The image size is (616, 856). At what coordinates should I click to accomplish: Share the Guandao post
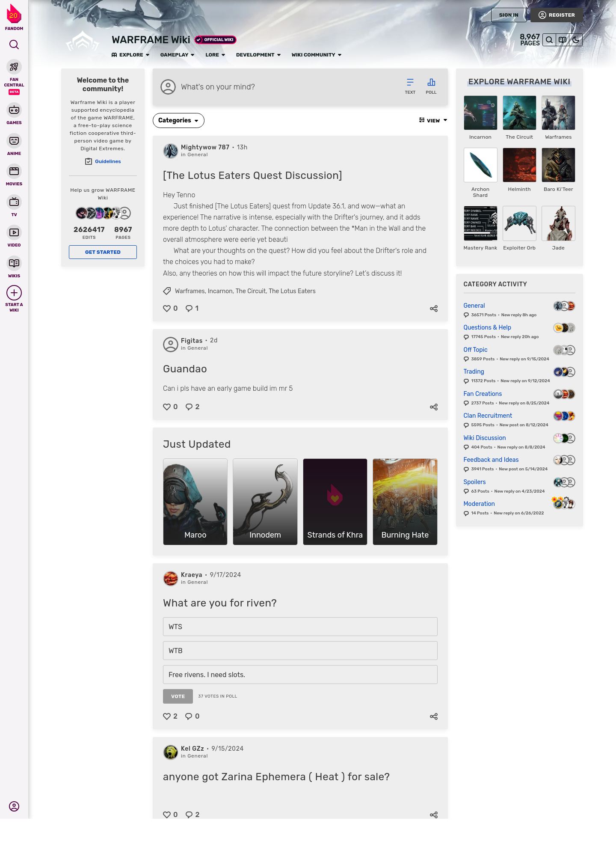coord(434,407)
